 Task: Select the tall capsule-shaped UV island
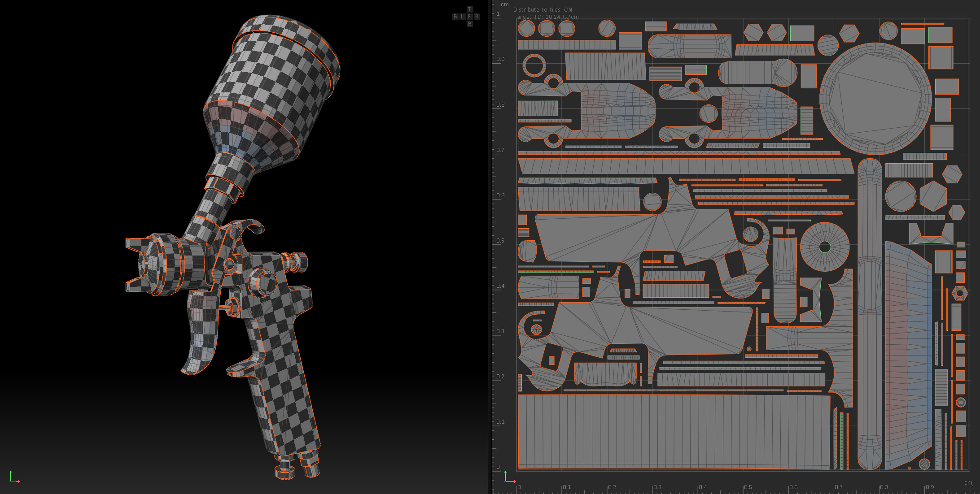[x=869, y=314]
